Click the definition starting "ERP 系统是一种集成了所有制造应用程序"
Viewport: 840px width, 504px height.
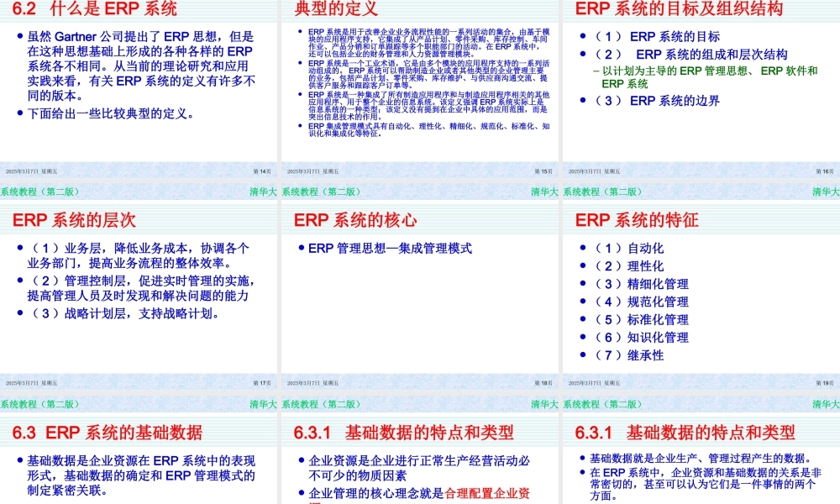[x=428, y=106]
